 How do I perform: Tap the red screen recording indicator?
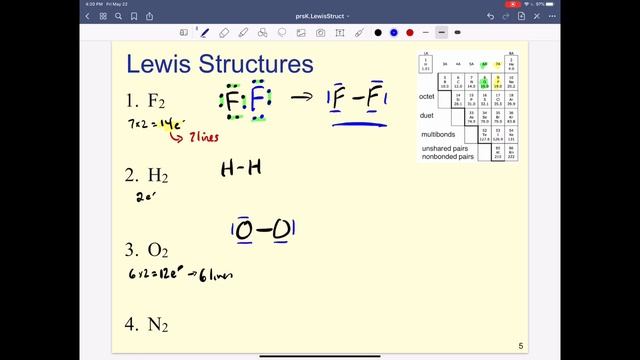512,4
